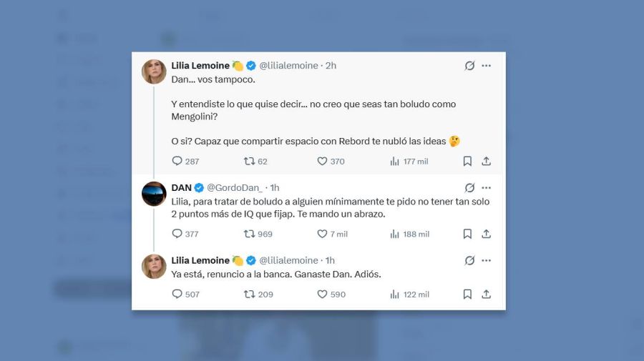The height and width of the screenshot is (361, 644).
Task: Open Grok icon on DAN's tweet
Action: [x=470, y=187]
